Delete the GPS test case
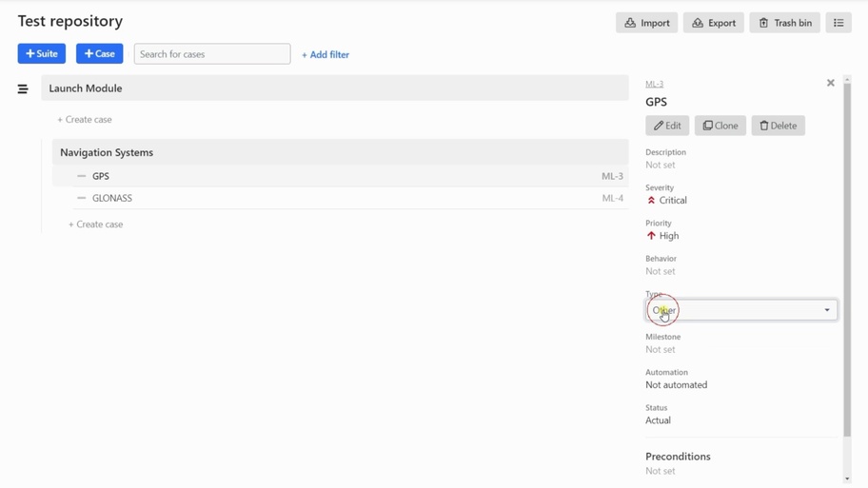868x488 pixels. tap(778, 126)
